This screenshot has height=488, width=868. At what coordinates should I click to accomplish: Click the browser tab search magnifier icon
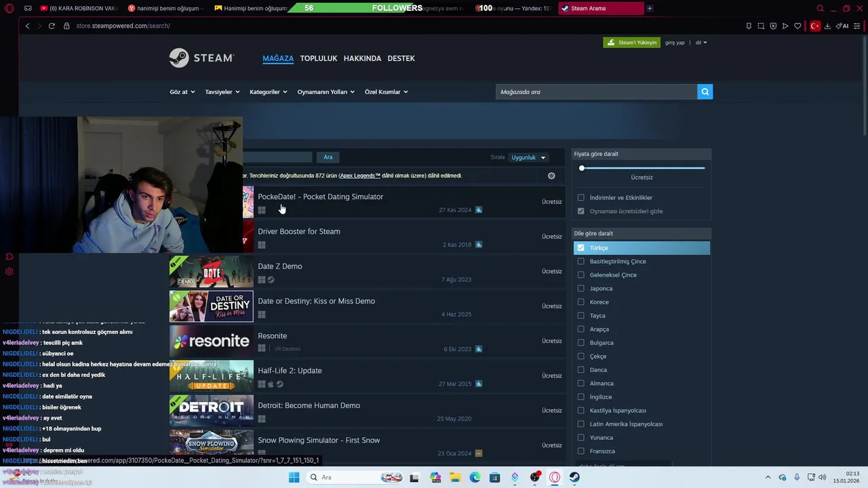[x=820, y=8]
